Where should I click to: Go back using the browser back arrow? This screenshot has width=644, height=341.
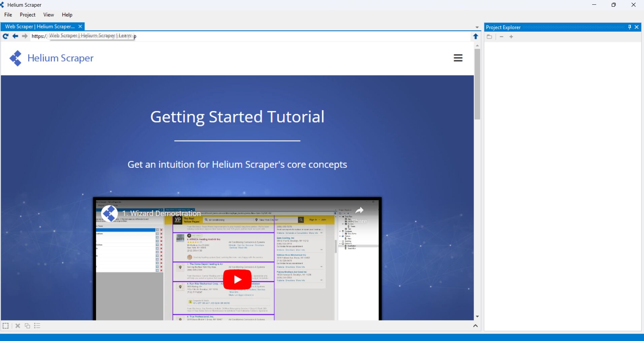[x=15, y=36]
